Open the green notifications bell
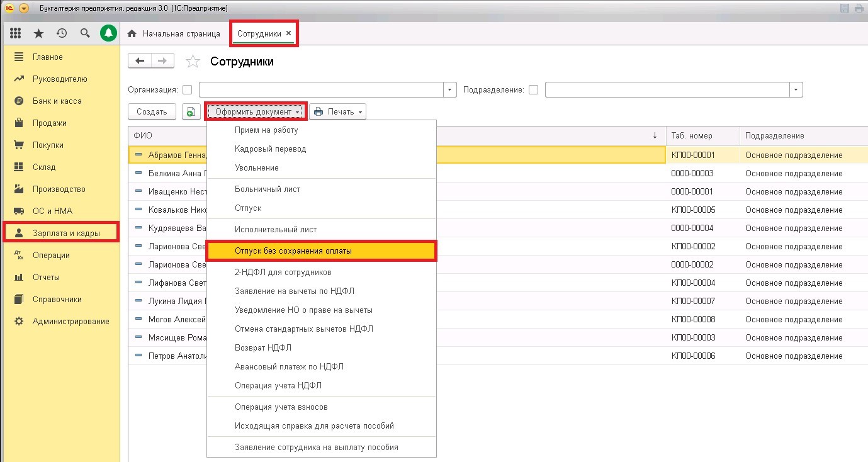This screenshot has width=868, height=462. click(109, 33)
